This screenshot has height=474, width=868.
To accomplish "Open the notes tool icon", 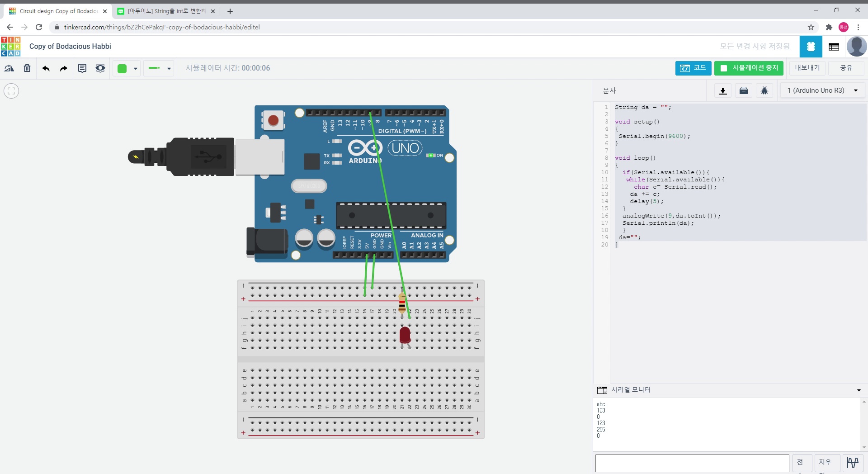I will (x=82, y=68).
